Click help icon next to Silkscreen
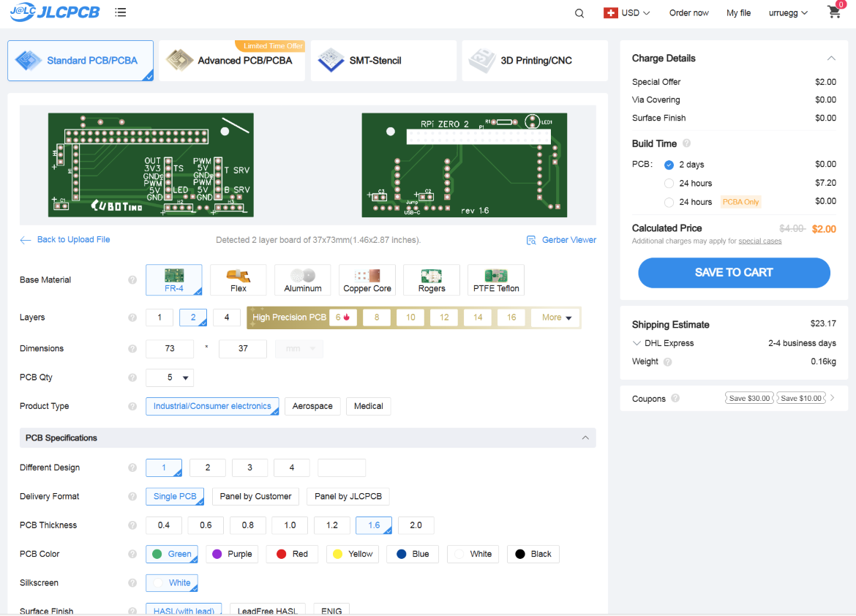 click(132, 582)
